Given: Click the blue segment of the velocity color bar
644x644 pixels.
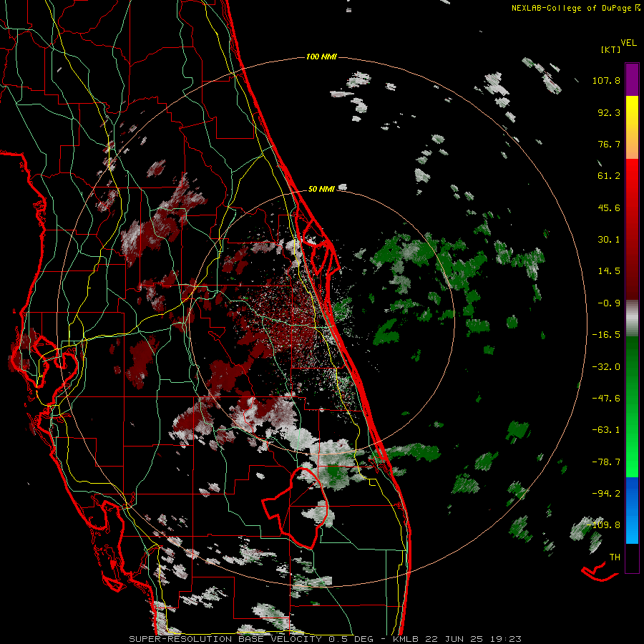Looking at the screenshot, I should pos(632,510).
